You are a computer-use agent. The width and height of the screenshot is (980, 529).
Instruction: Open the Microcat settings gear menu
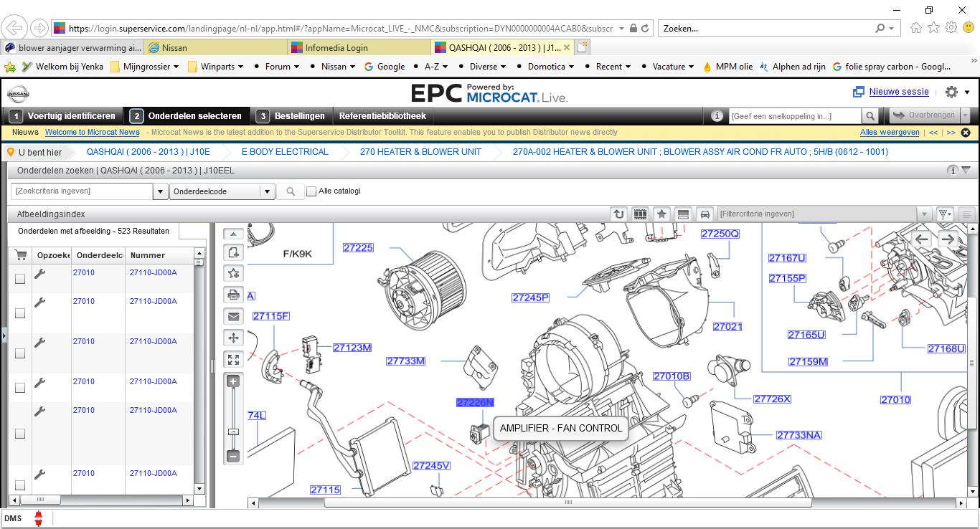(957, 92)
